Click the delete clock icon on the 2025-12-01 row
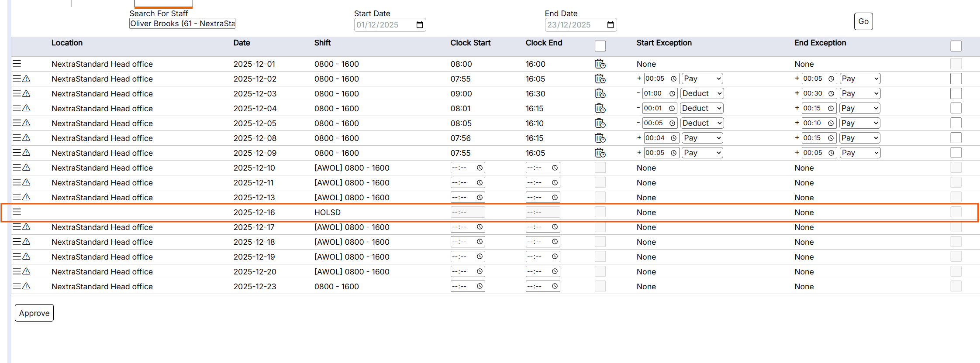 tap(600, 64)
